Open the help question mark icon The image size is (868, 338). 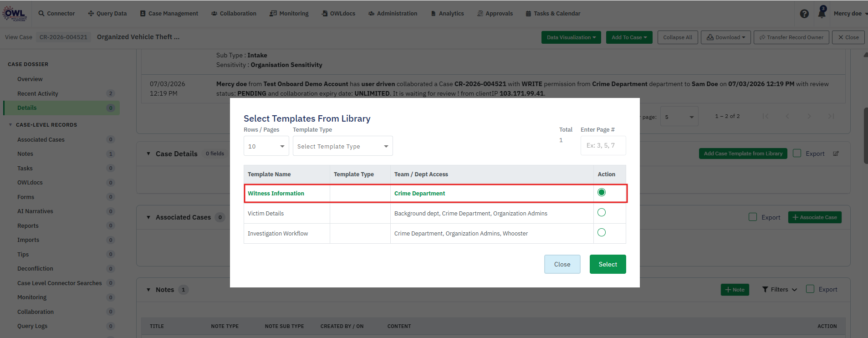pos(804,14)
